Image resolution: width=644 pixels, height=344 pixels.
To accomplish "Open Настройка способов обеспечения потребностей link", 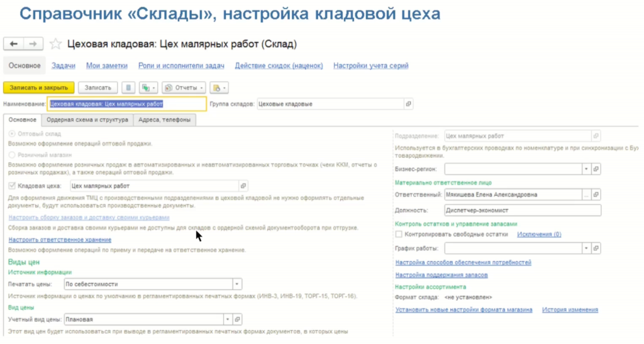I will (x=464, y=262).
